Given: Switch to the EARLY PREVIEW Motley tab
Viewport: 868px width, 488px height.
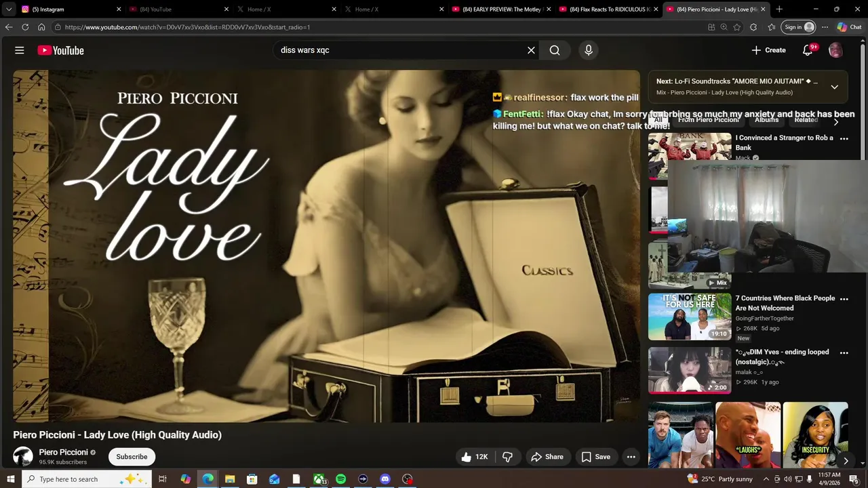Looking at the screenshot, I should 500,9.
